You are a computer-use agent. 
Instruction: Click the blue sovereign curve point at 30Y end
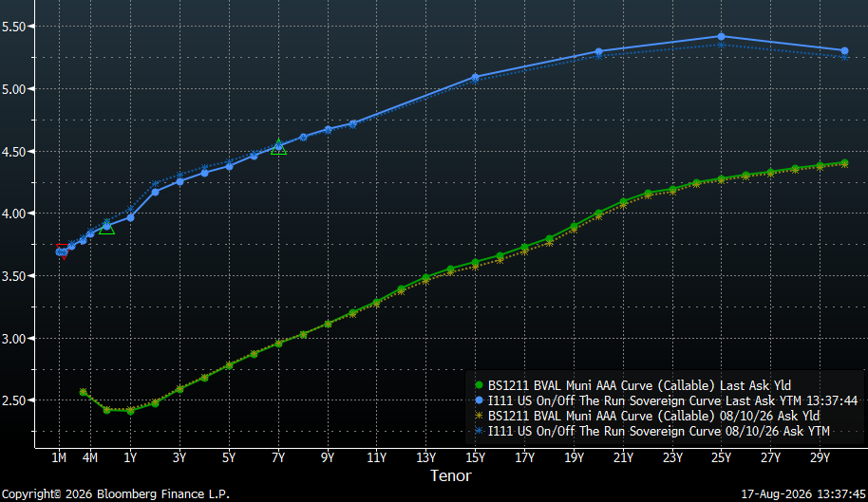[845, 51]
